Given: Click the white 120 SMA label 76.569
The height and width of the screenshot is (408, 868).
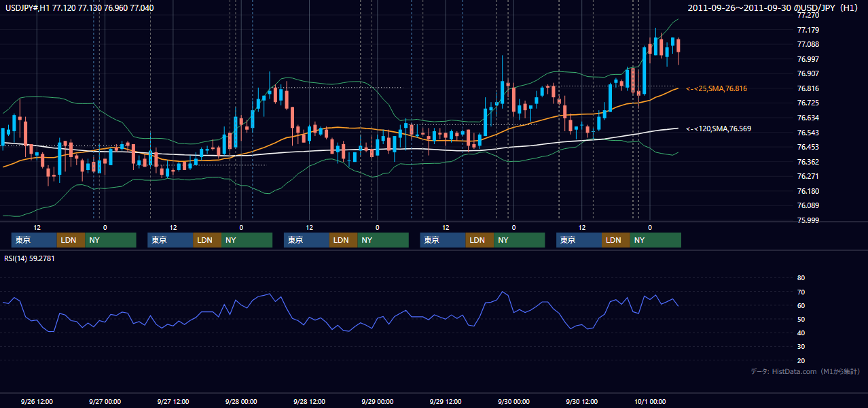Looking at the screenshot, I should pyautogui.click(x=719, y=129).
